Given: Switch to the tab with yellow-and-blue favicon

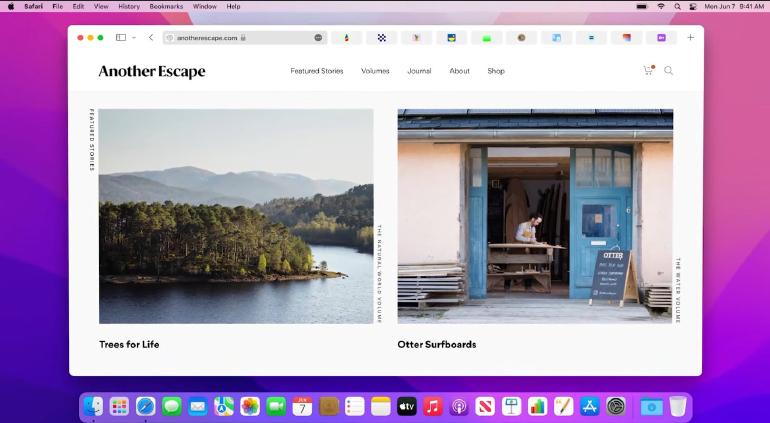Looking at the screenshot, I should pos(451,38).
